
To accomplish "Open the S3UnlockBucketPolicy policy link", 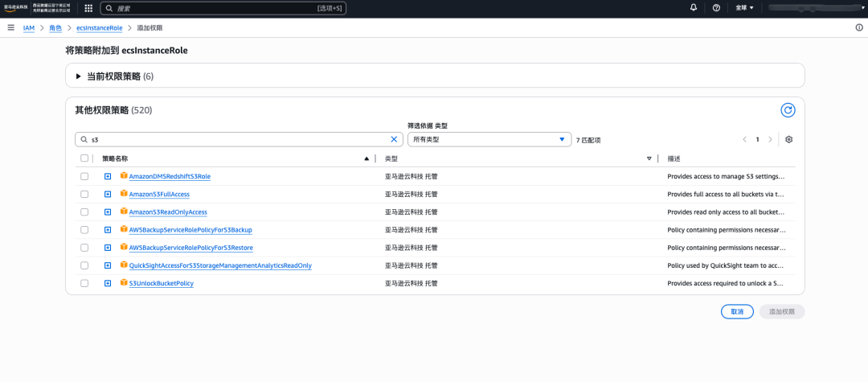I will point(161,283).
